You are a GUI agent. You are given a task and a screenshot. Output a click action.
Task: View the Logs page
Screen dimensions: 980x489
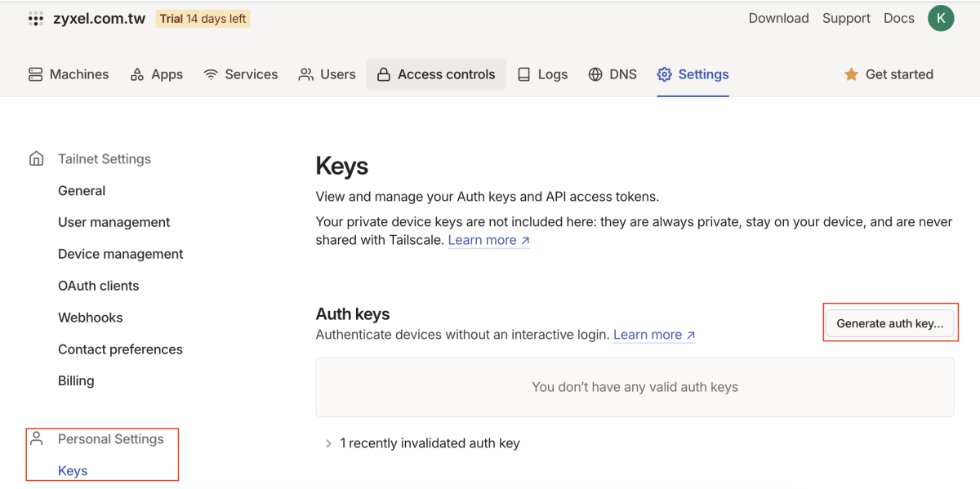tap(543, 74)
